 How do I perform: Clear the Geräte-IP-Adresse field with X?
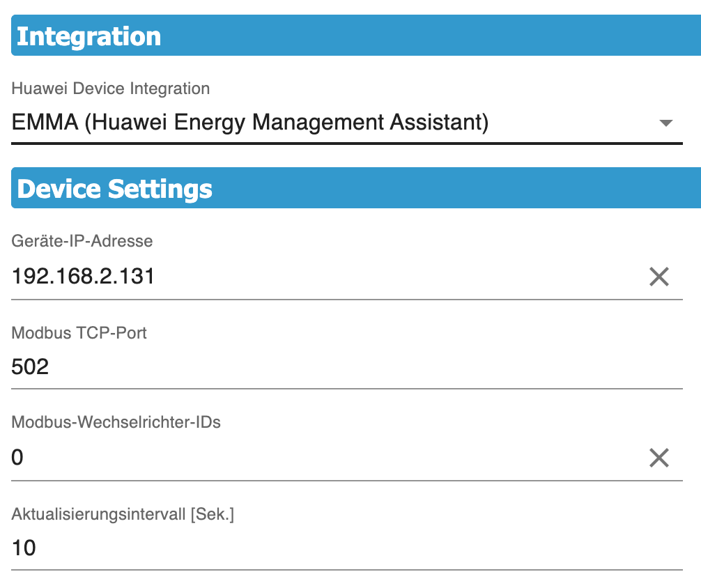click(658, 277)
